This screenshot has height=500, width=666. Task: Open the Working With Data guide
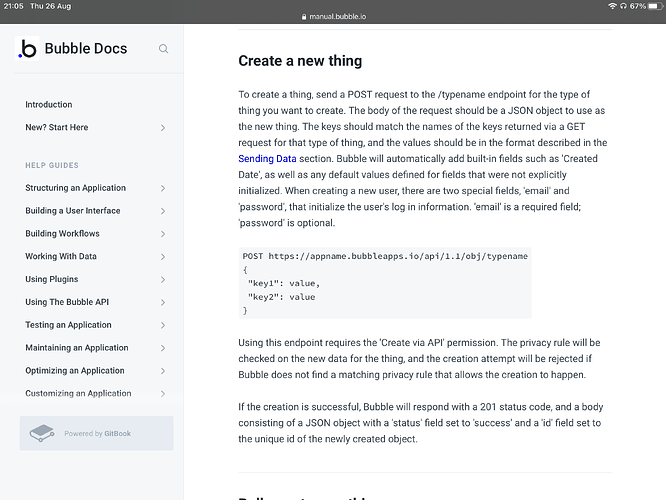coord(61,257)
